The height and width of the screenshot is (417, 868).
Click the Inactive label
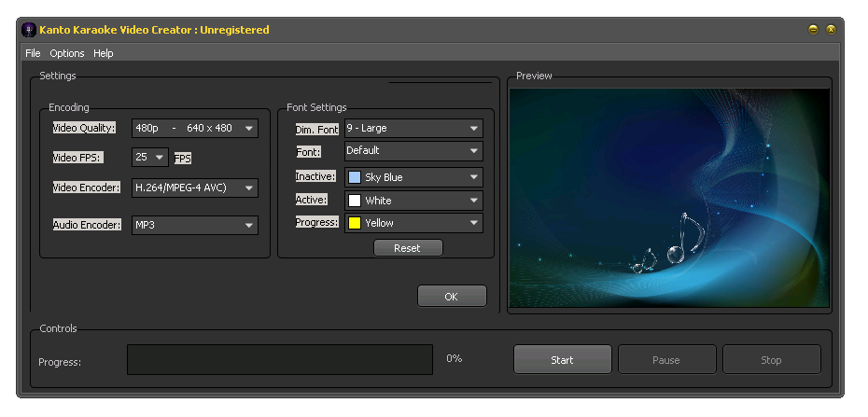point(315,176)
